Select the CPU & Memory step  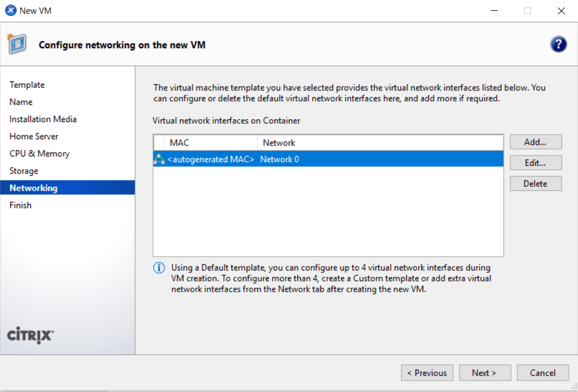[x=40, y=153]
